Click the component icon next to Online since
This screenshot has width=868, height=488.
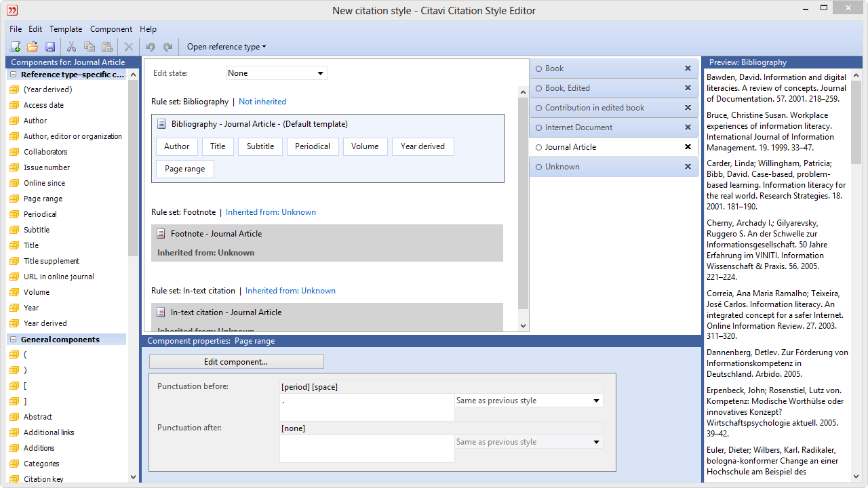click(14, 183)
